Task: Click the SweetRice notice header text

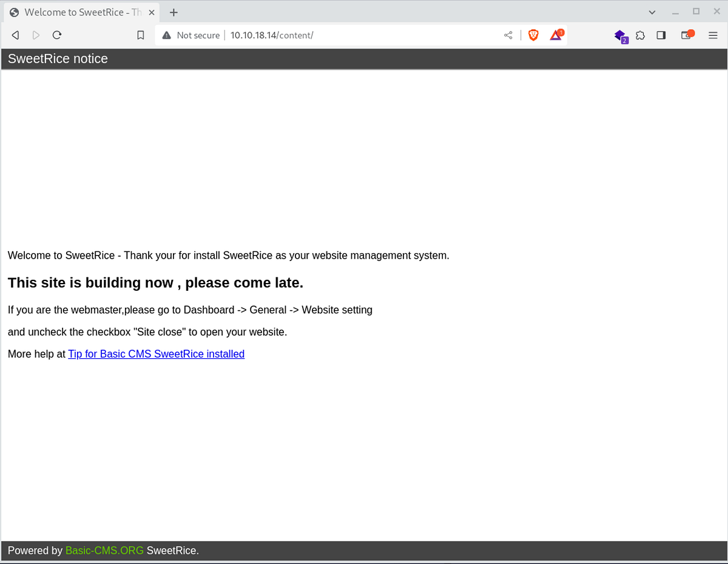Action: point(58,59)
